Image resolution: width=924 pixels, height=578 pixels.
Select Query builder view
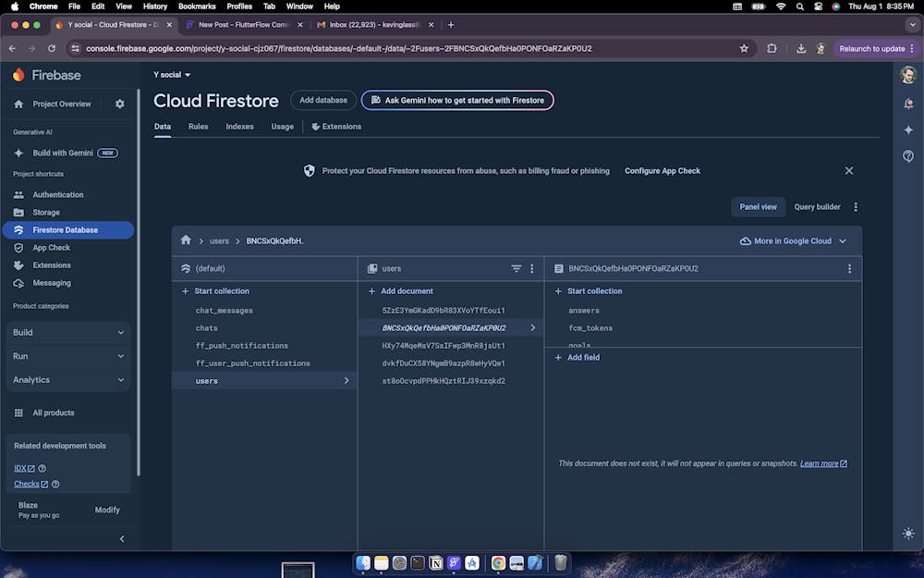(817, 207)
